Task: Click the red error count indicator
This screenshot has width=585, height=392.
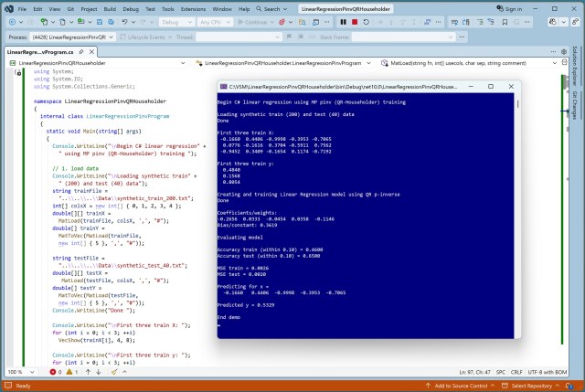Action: [56, 372]
